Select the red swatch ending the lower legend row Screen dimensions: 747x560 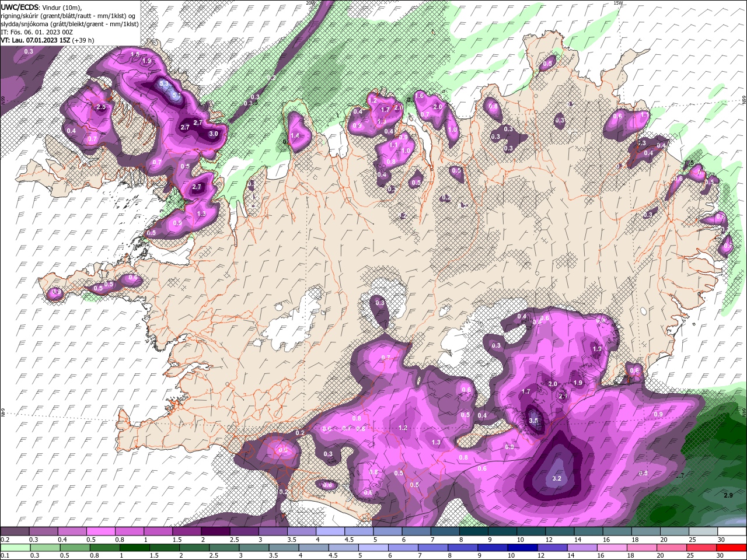tap(732, 548)
